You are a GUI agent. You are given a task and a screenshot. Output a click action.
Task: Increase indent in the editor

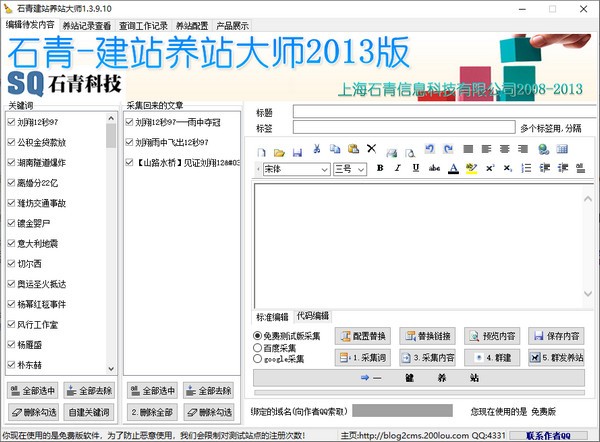coord(562,168)
